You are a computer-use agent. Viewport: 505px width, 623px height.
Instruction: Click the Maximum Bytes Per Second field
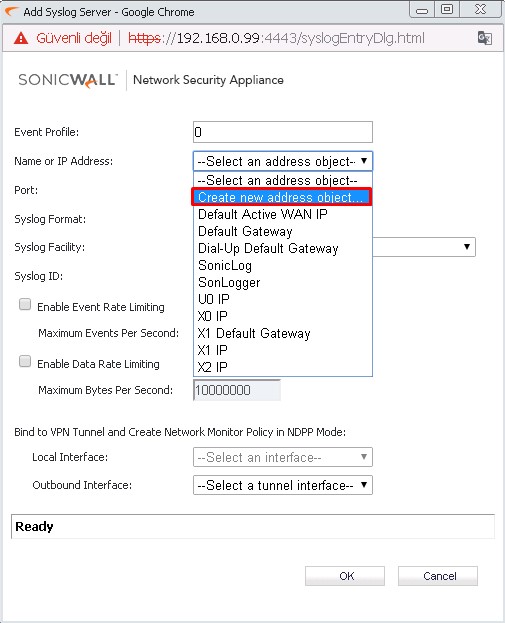237,390
